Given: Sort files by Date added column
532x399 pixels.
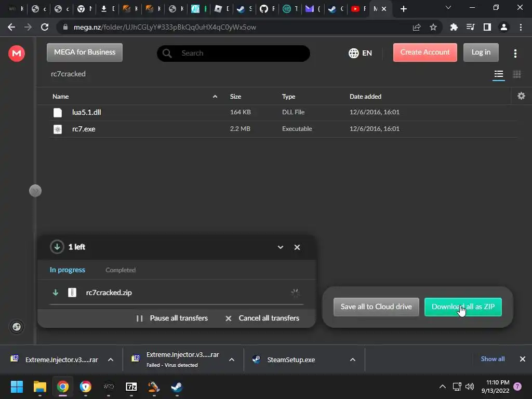Looking at the screenshot, I should (365, 96).
